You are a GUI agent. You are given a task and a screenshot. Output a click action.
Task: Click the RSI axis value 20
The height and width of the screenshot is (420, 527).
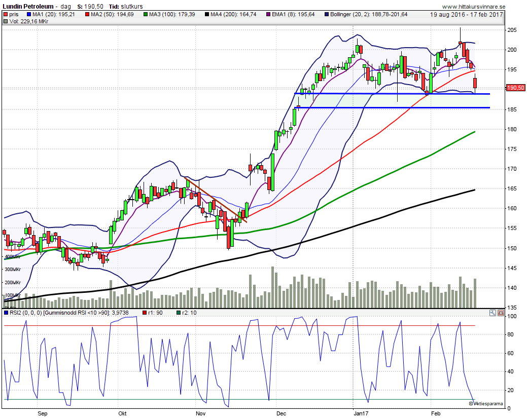tap(510, 390)
